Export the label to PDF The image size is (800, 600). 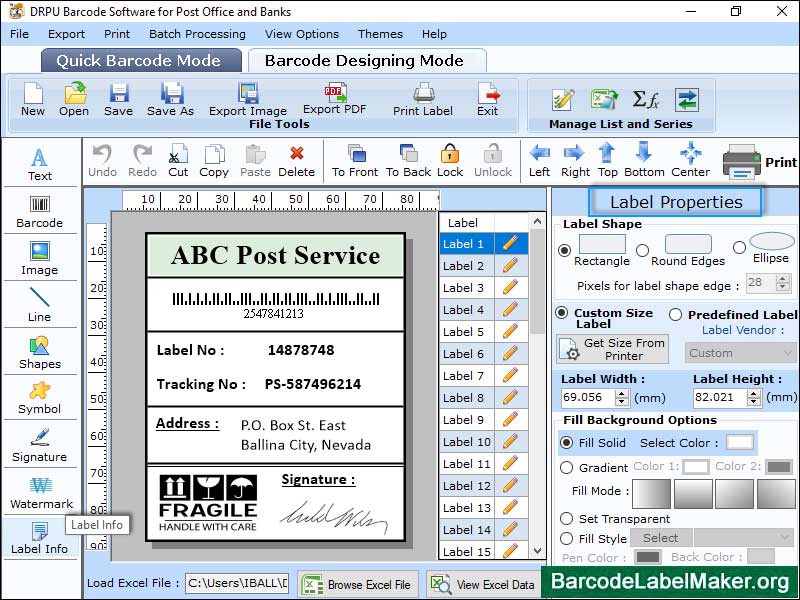[335, 98]
